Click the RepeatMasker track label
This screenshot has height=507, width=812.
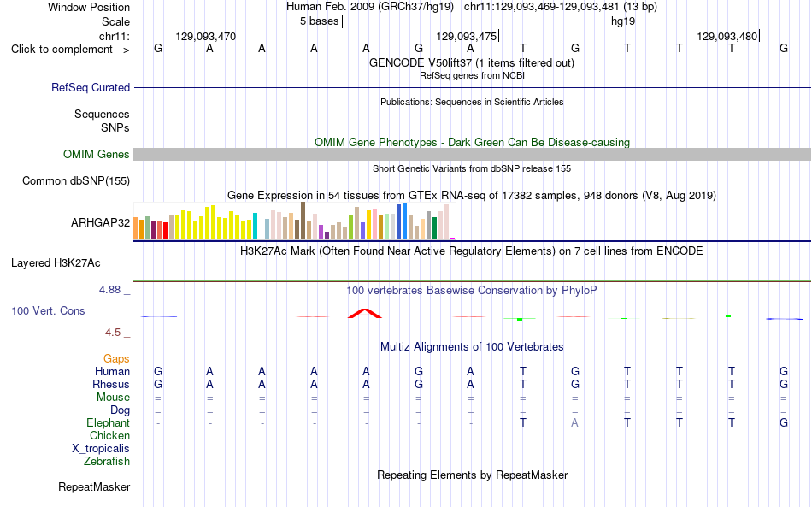[x=94, y=486]
